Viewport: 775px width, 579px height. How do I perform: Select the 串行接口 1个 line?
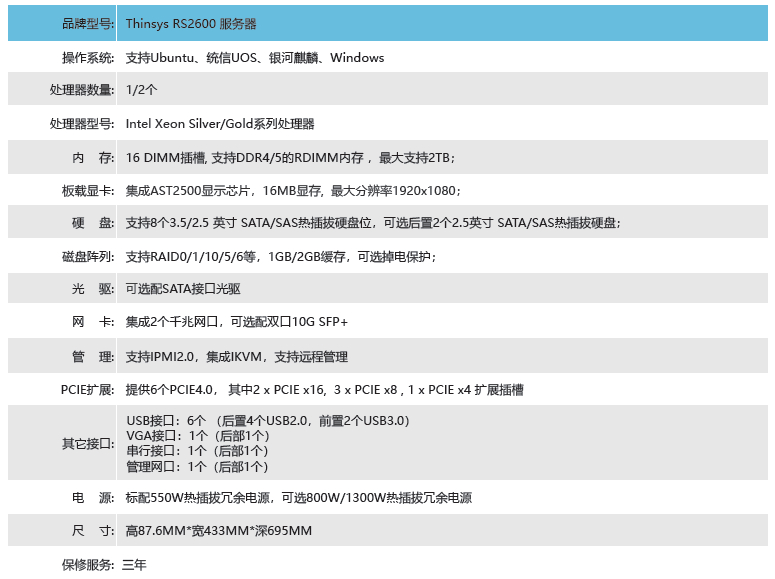pyautogui.click(x=197, y=451)
